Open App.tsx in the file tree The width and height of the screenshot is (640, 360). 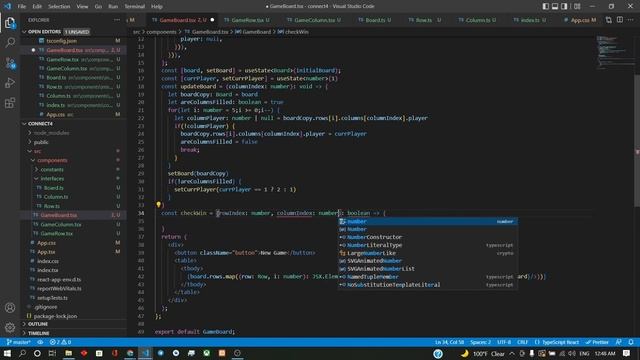[x=46, y=252]
